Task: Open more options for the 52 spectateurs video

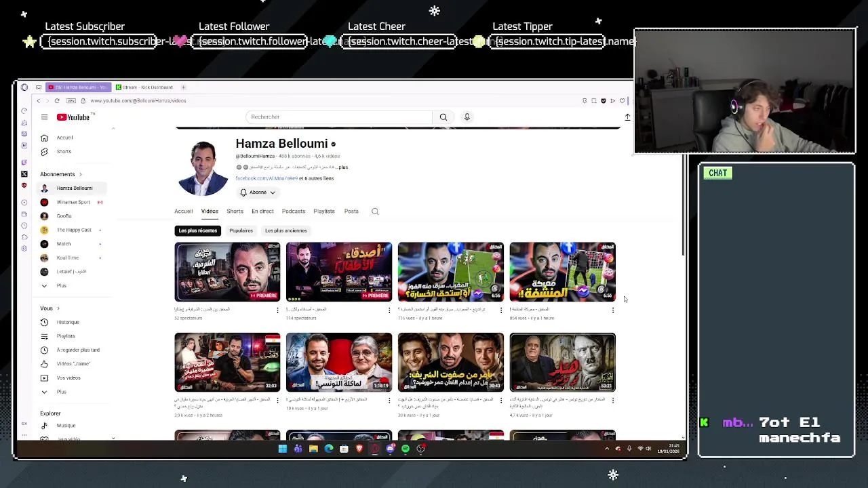Action: point(277,310)
